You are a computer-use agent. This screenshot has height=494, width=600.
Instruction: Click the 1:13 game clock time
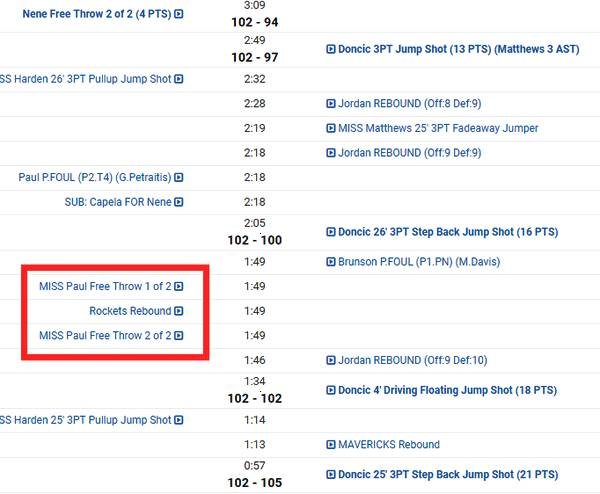point(255,445)
